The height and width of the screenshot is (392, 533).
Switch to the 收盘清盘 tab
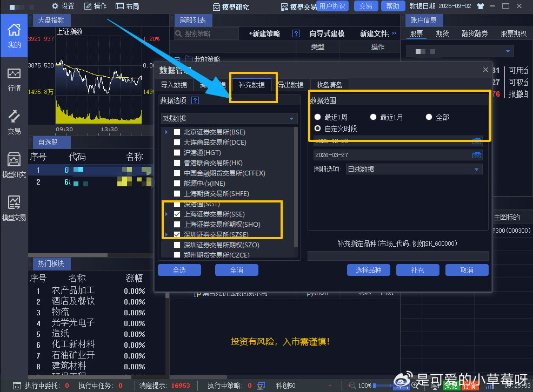pyautogui.click(x=330, y=85)
